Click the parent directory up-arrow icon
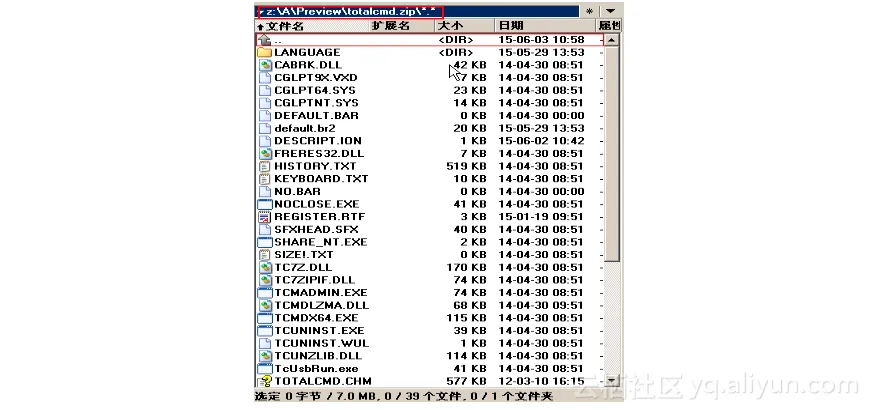This screenshot has width=870, height=410. (x=265, y=40)
